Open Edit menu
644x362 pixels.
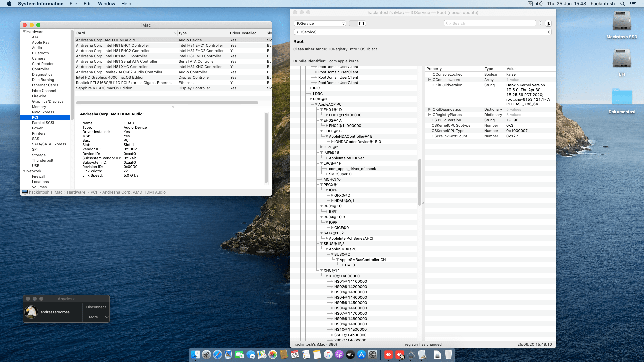(x=88, y=4)
